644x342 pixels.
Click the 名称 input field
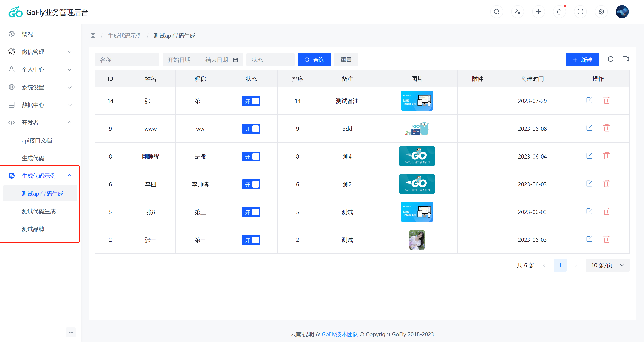tap(127, 60)
